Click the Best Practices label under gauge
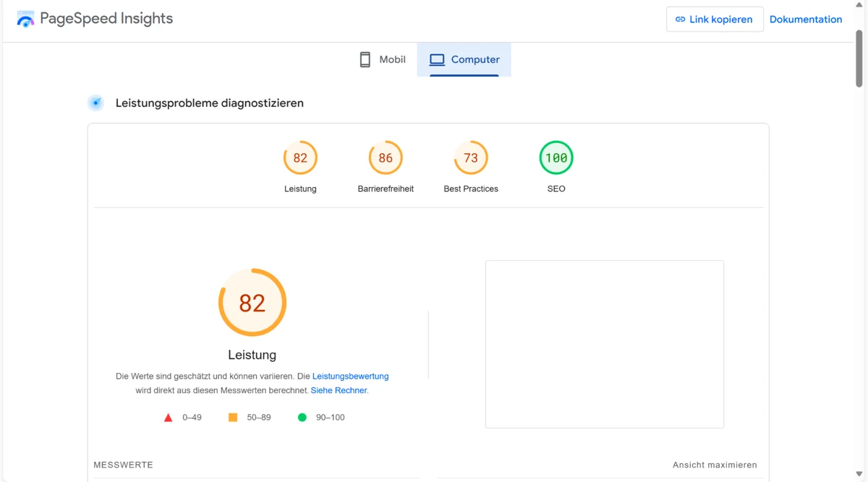Image resolution: width=868 pixels, height=482 pixels. tap(471, 189)
